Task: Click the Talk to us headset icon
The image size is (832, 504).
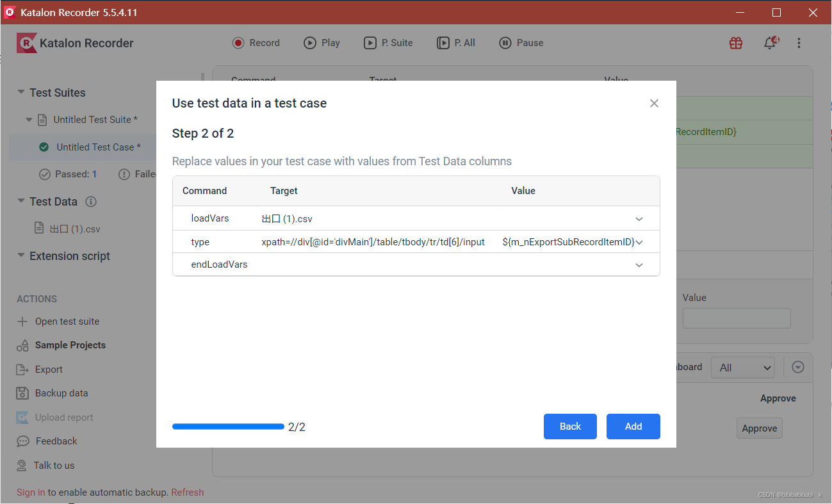Action: point(22,466)
